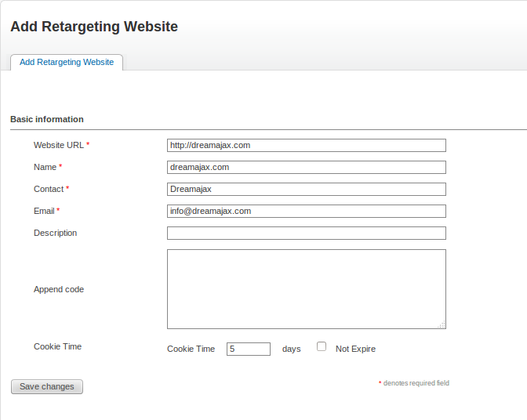
Task: Click the Basic information section heading
Action: click(47, 119)
